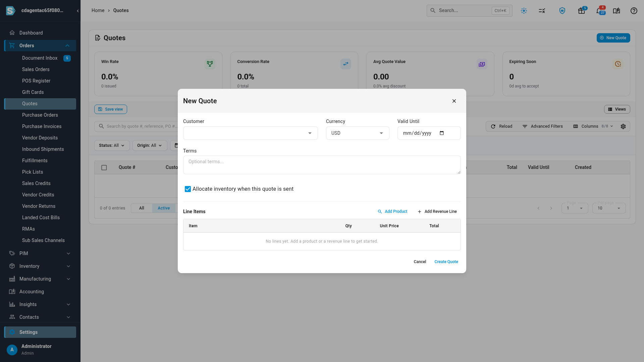The height and width of the screenshot is (362, 644).
Task: Expand the Insights section
Action: [40, 304]
